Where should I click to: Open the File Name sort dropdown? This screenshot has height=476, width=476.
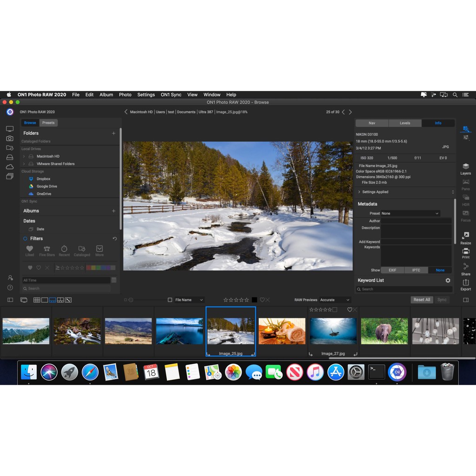[x=189, y=300]
